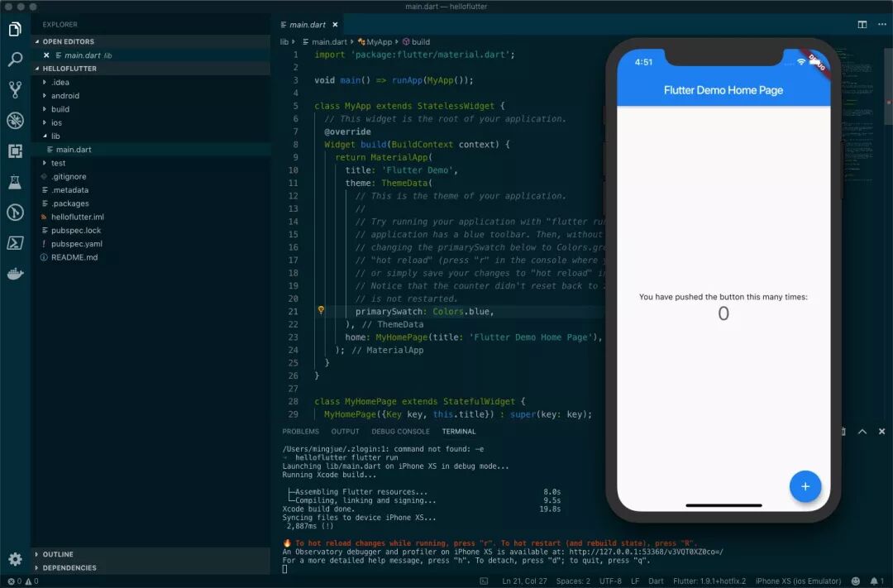Change Dart language mode in status bar
The height and width of the screenshot is (588, 893).
[x=656, y=581]
